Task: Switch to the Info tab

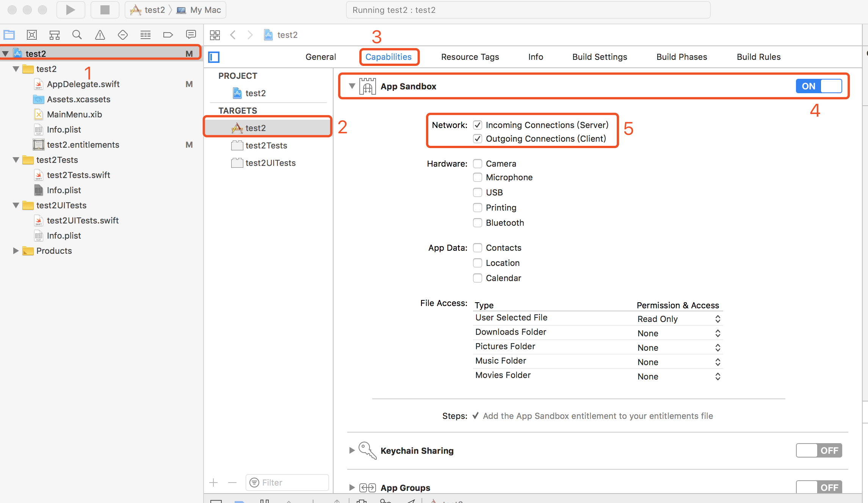Action: pyautogui.click(x=536, y=57)
